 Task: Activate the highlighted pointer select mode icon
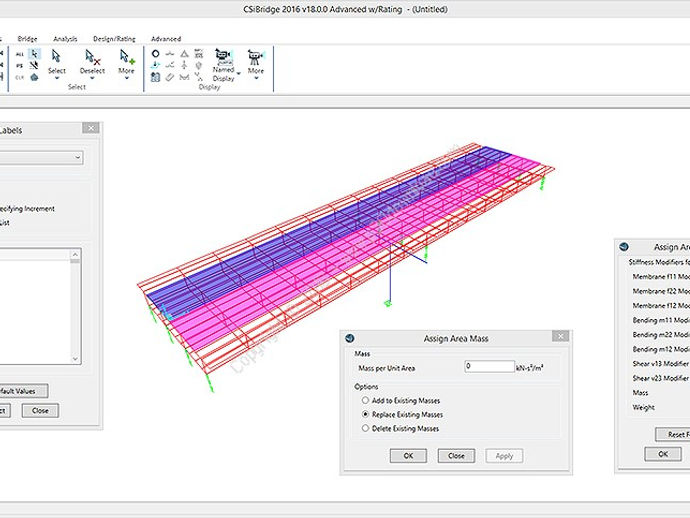tap(34, 54)
